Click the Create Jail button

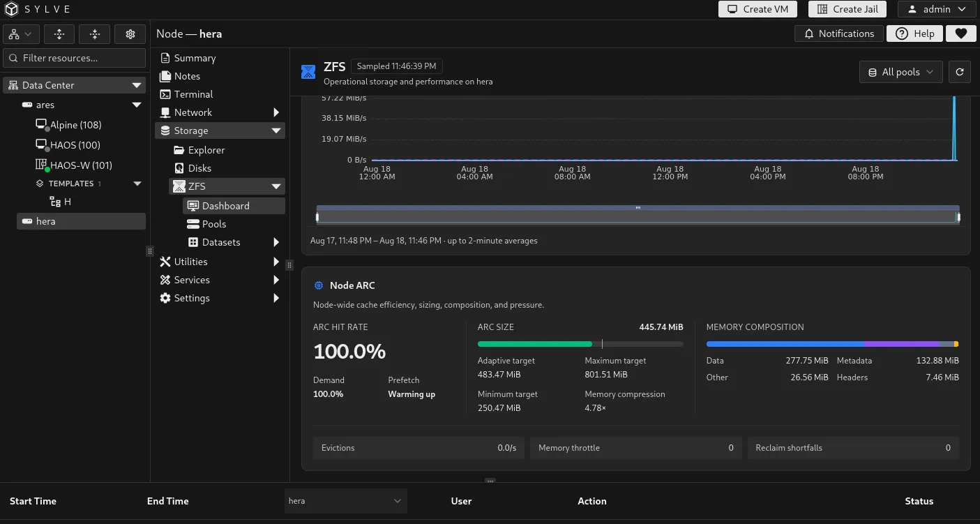[847, 9]
